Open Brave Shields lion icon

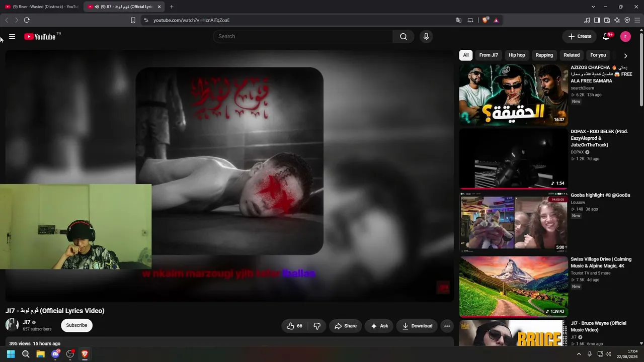pyautogui.click(x=485, y=20)
